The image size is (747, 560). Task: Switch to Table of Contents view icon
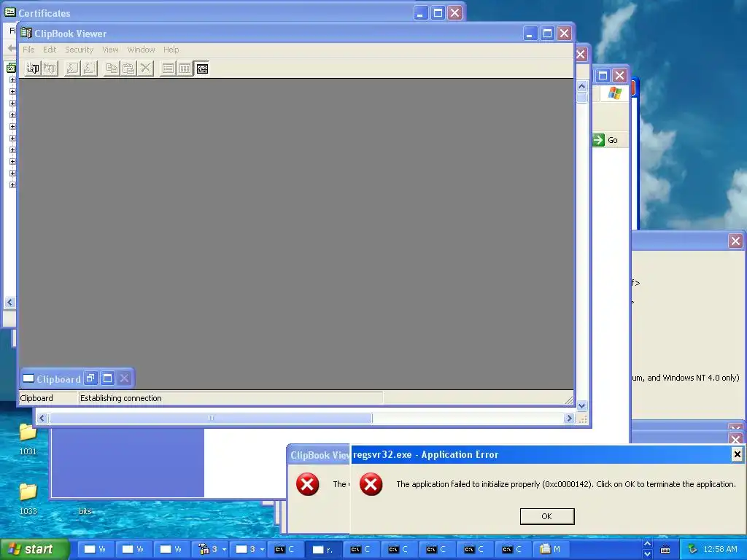[168, 69]
